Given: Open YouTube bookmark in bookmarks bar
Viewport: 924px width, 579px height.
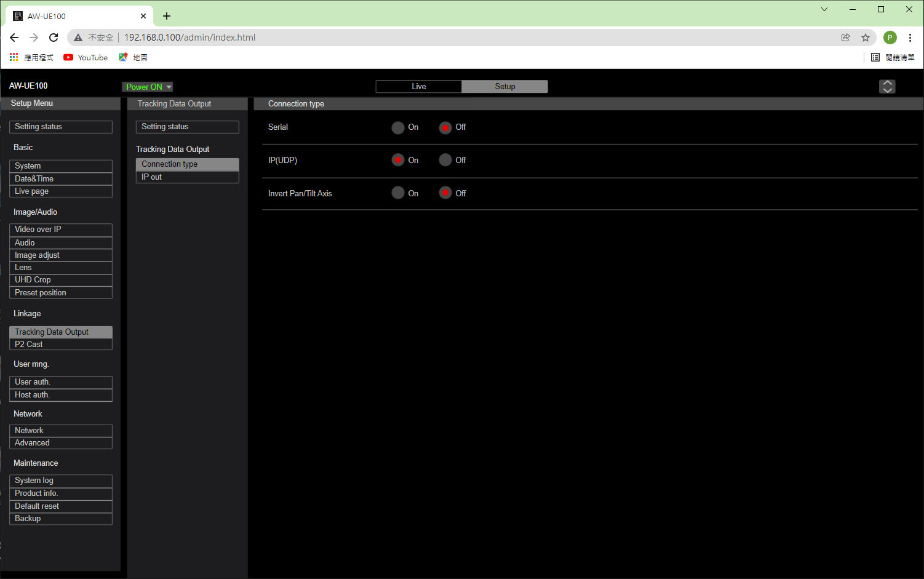Looking at the screenshot, I should click(86, 57).
